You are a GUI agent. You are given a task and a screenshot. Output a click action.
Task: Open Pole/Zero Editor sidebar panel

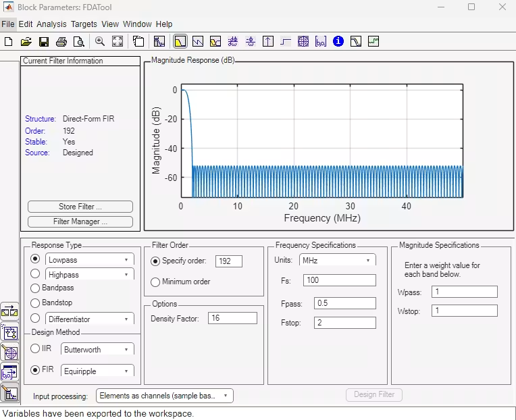[x=9, y=352]
